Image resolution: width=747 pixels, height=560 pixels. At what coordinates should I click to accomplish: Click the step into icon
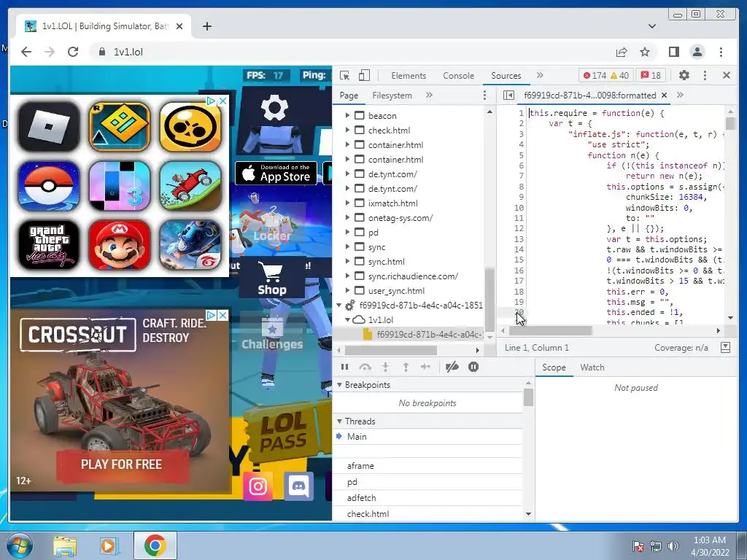[x=385, y=367]
